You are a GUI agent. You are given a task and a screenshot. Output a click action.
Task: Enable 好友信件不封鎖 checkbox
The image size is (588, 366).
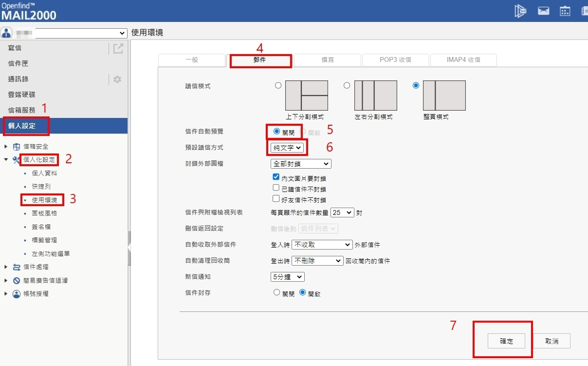pyautogui.click(x=276, y=199)
